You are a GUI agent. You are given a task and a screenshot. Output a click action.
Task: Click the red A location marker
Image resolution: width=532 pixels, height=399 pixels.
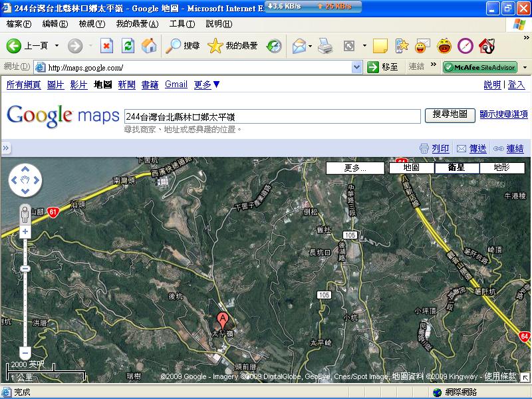[223, 319]
